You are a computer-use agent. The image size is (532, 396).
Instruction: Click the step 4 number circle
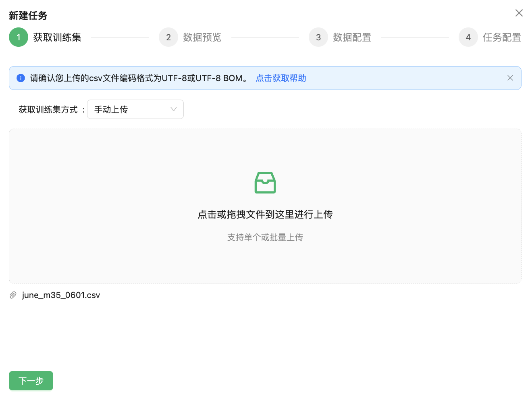tap(468, 38)
